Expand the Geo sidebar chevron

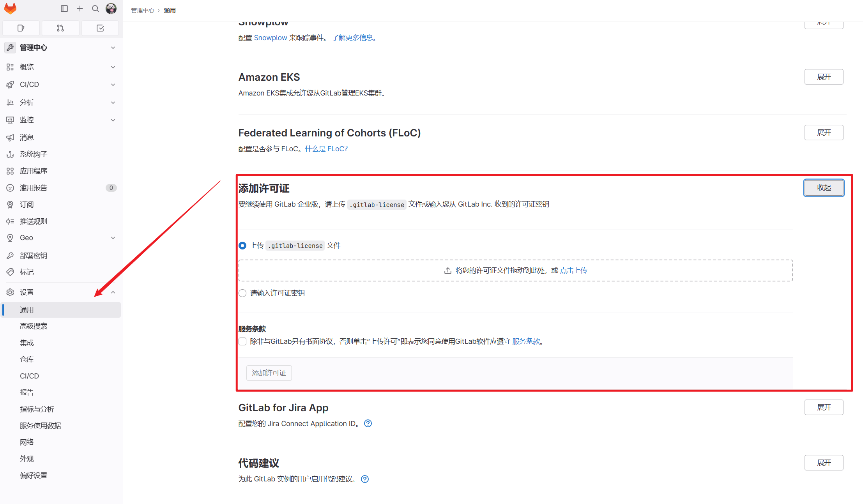tap(113, 238)
